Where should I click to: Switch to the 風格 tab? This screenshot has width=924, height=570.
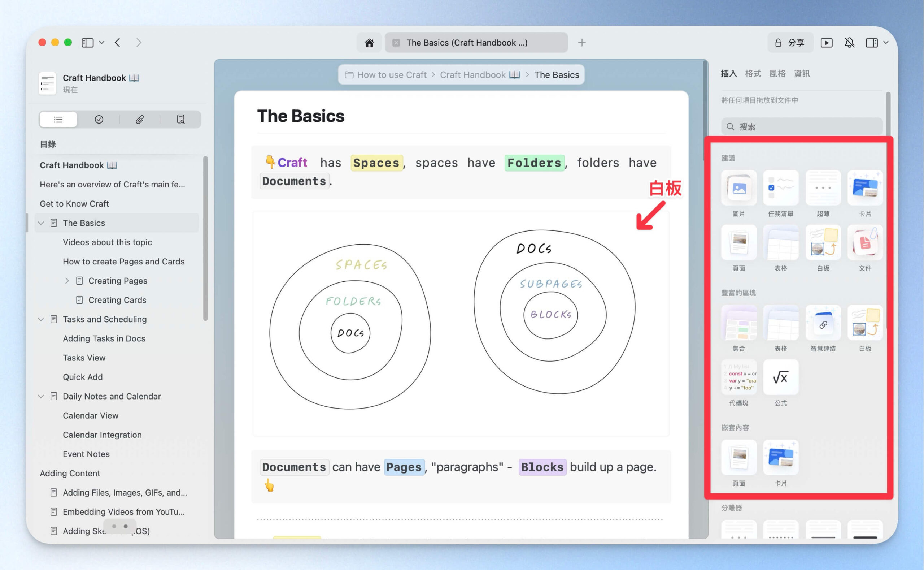pyautogui.click(x=777, y=74)
